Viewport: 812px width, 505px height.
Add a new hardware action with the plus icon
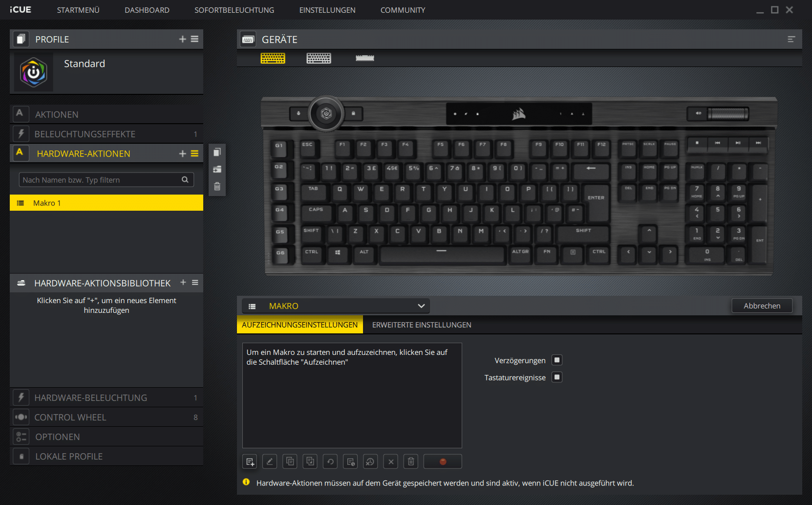click(182, 154)
